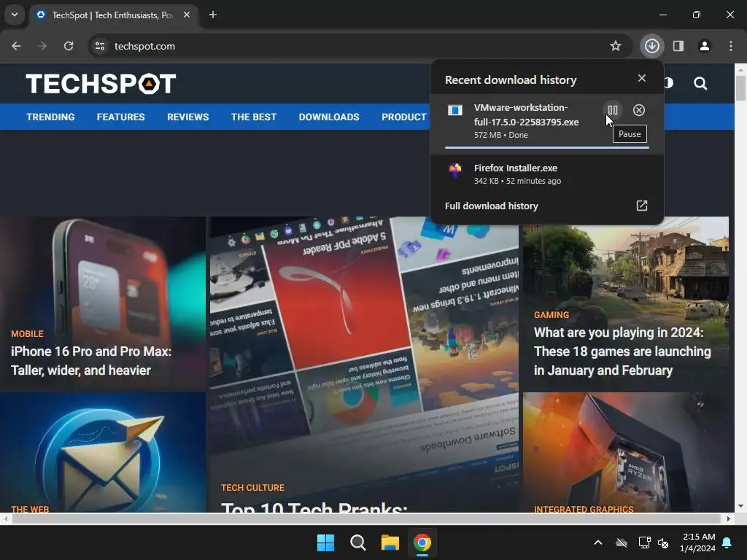747x560 pixels.
Task: Open the Top 10 Tech Pranks article
Action: [314, 507]
